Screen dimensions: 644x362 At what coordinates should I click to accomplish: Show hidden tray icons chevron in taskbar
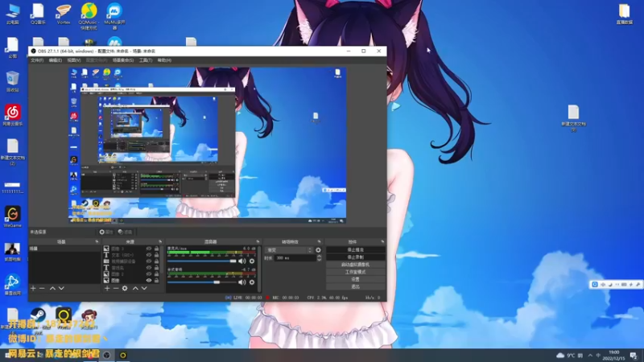click(x=590, y=356)
